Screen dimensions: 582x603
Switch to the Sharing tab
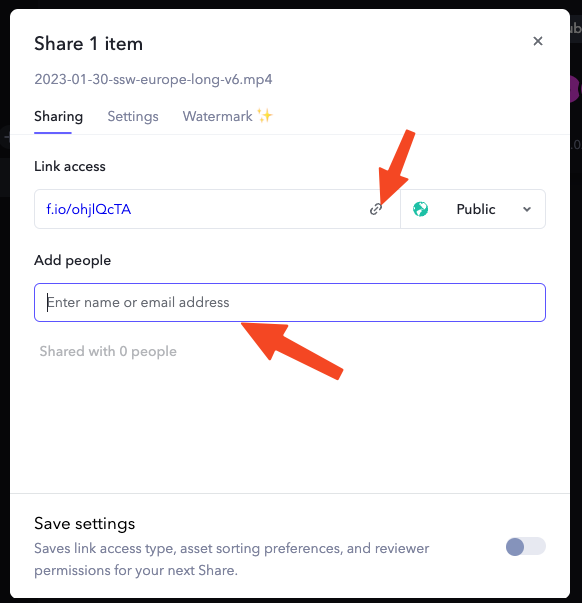pos(58,116)
